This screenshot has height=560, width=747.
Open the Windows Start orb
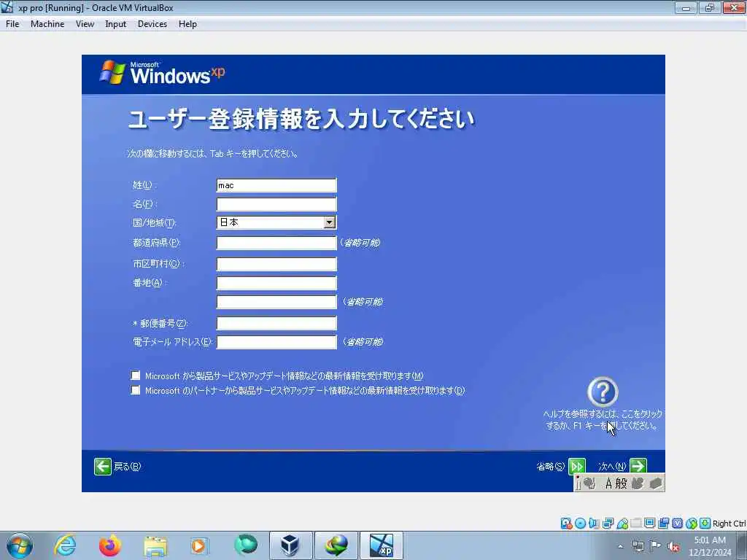tap(20, 545)
